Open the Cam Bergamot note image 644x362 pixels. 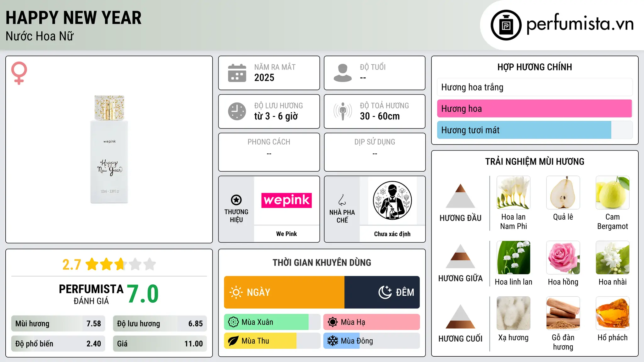(x=613, y=193)
